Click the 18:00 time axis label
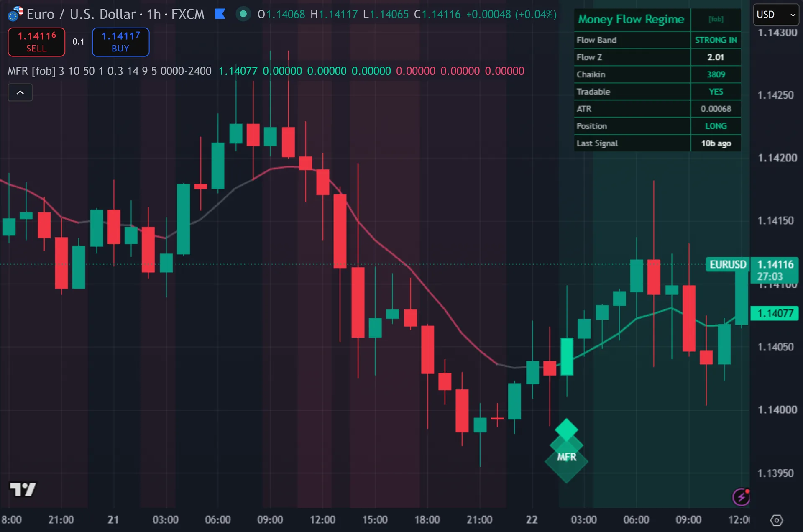This screenshot has height=532, width=803. pyautogui.click(x=427, y=520)
